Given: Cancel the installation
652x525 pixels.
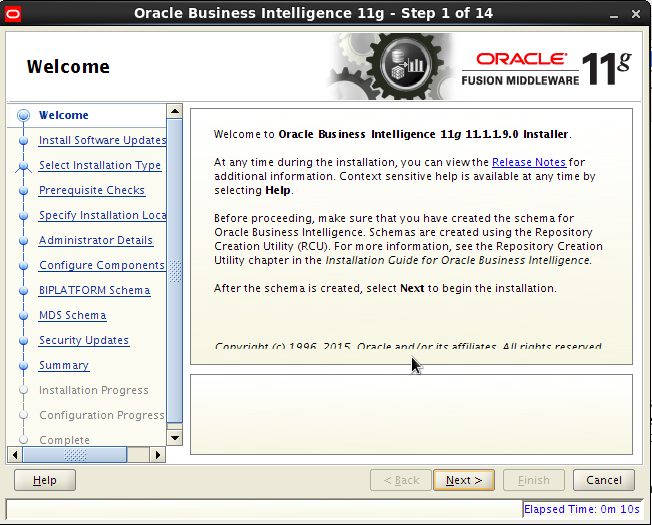Looking at the screenshot, I should (x=604, y=480).
